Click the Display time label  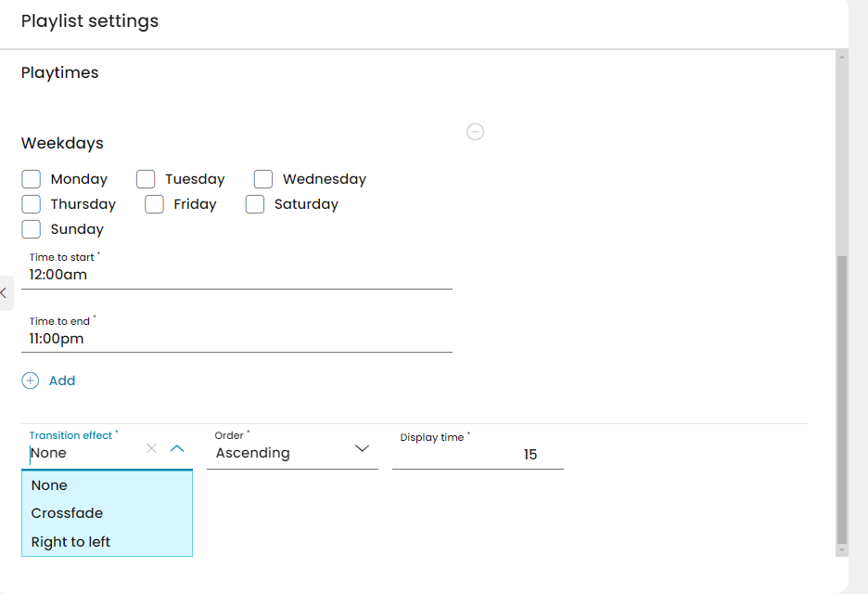pyautogui.click(x=432, y=437)
